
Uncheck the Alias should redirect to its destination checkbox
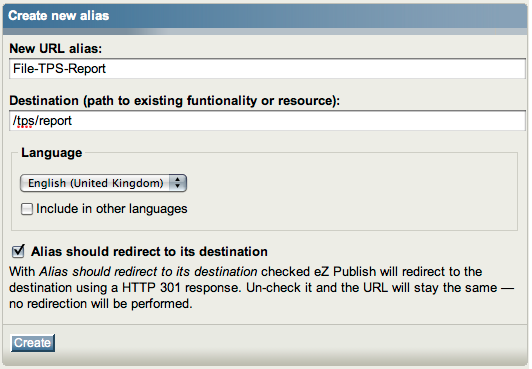click(x=18, y=251)
